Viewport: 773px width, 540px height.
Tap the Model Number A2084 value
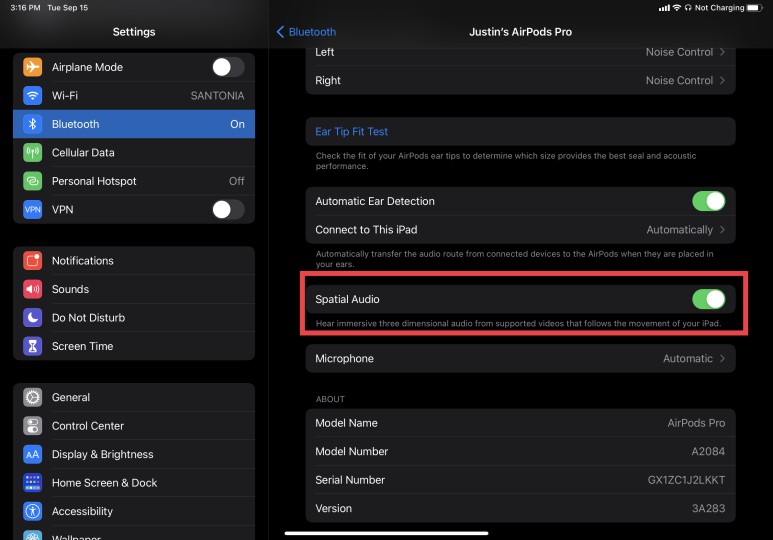(708, 452)
